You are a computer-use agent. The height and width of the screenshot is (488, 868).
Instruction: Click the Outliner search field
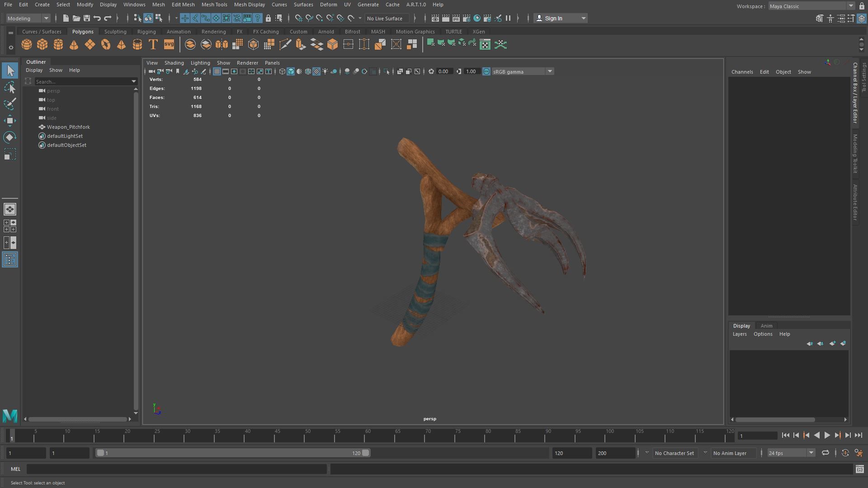pyautogui.click(x=82, y=82)
